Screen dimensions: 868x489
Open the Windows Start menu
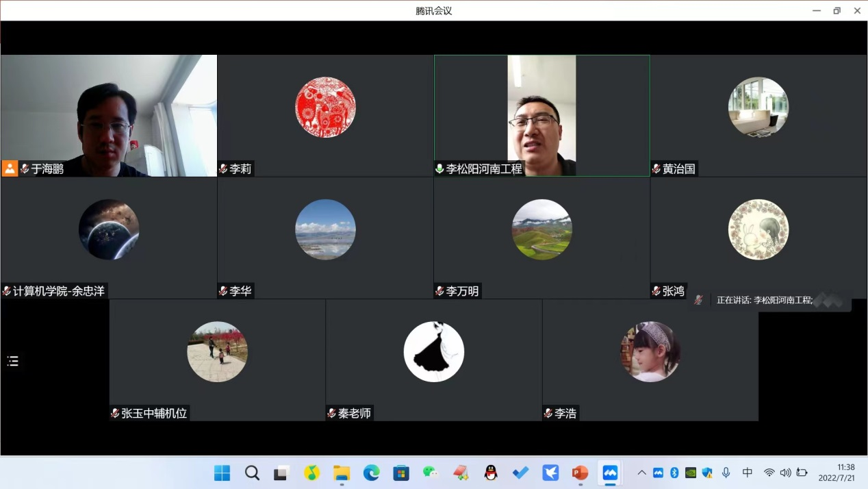click(x=222, y=473)
